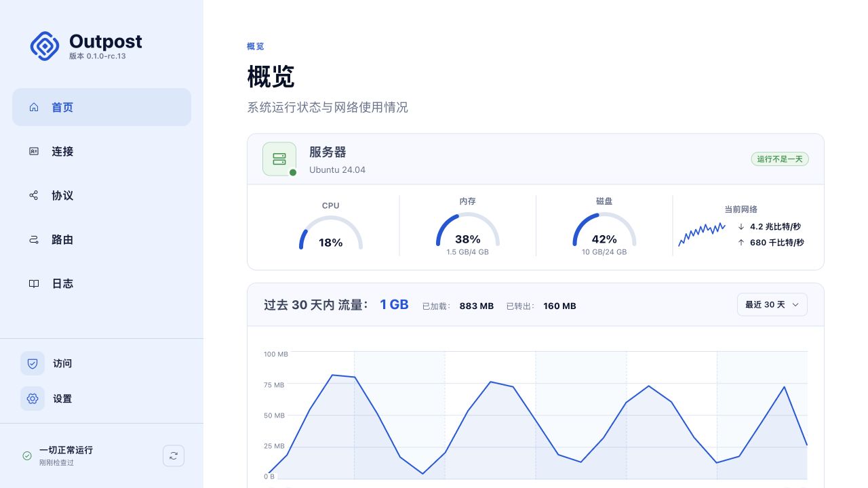Click the 当前网络 sparkline chart

coord(702,234)
